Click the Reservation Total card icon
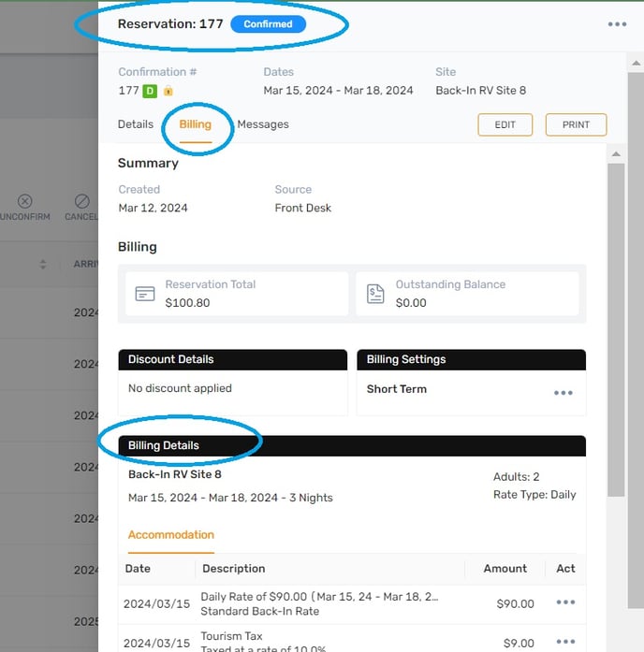This screenshot has width=644, height=652. (x=144, y=294)
